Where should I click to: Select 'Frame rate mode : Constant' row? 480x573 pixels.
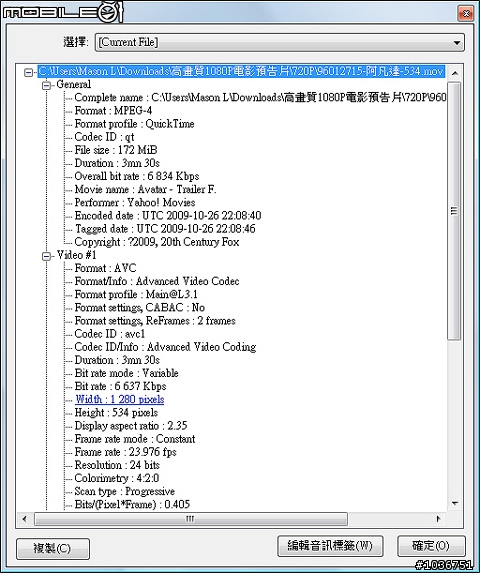point(135,439)
